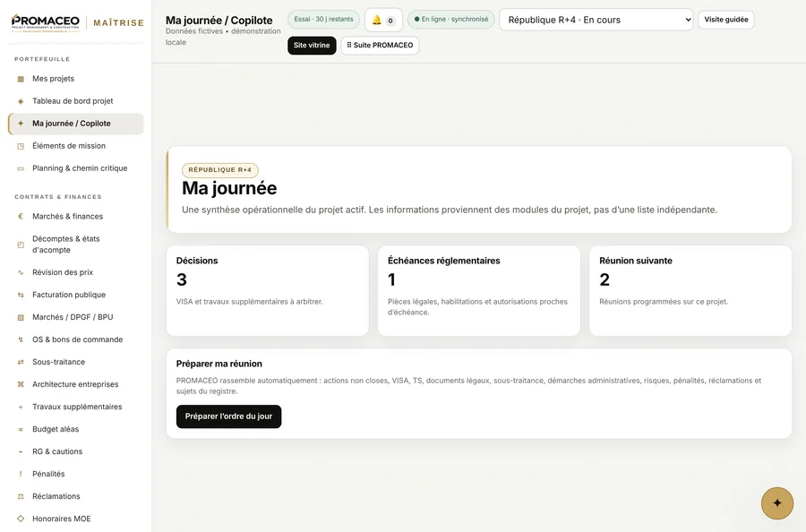Go to OS & bons de commande
The image size is (806, 532).
[x=76, y=339]
